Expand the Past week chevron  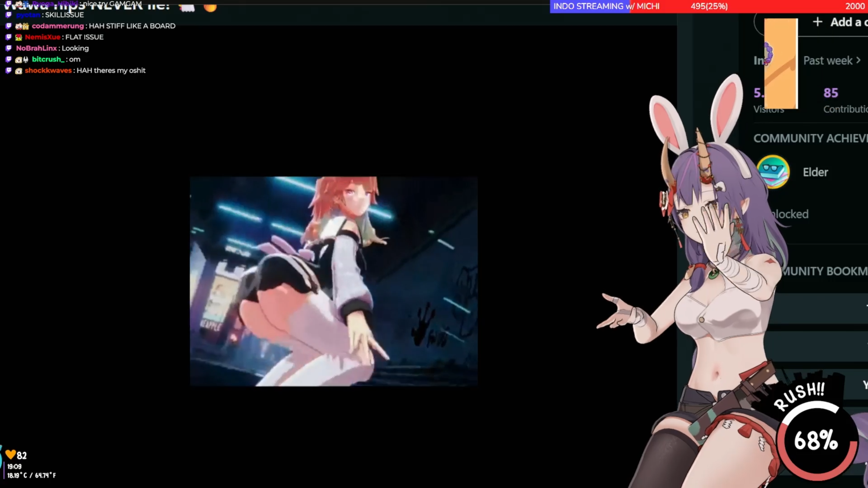pos(859,60)
